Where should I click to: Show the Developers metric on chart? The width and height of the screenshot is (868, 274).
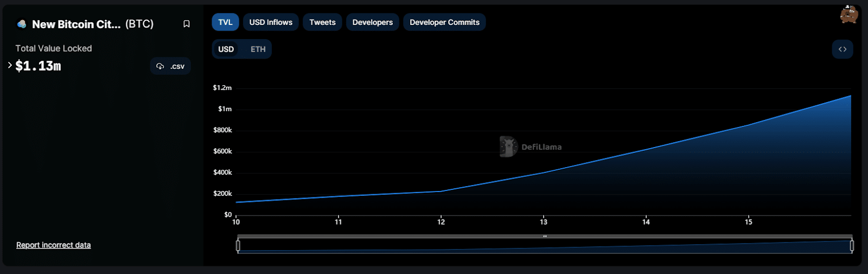point(372,22)
